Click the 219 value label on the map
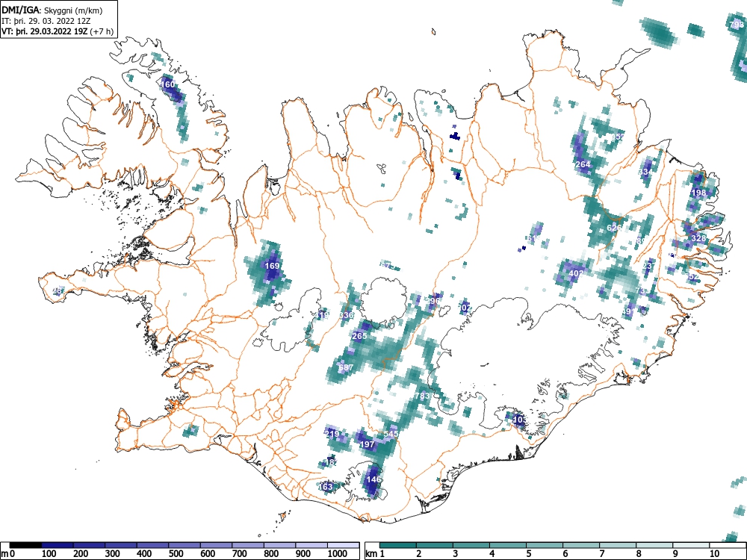The image size is (747, 560). [x=332, y=434]
